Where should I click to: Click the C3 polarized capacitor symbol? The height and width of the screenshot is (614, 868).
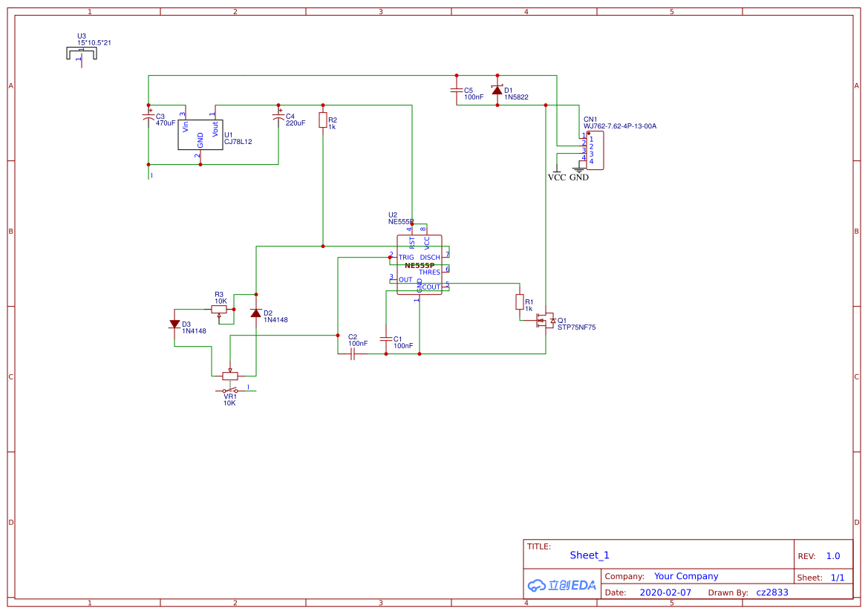coord(149,117)
